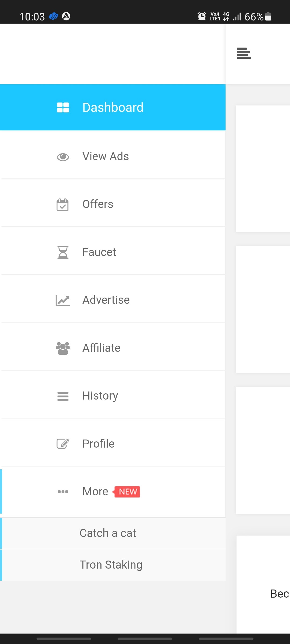This screenshot has width=290, height=644.
Task: Toggle the sidebar with hamburger icon
Action: click(244, 53)
